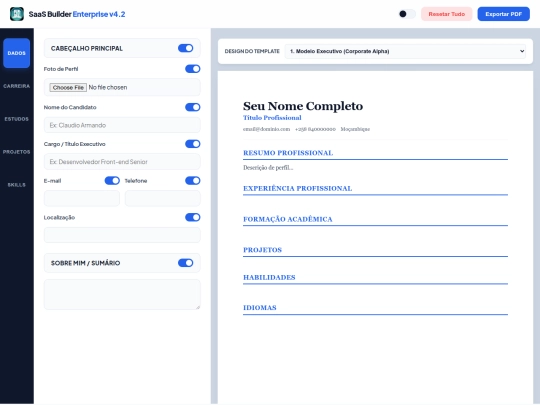Toggle the Nome do Candidato switch
This screenshot has width=540, height=405.
[193, 107]
